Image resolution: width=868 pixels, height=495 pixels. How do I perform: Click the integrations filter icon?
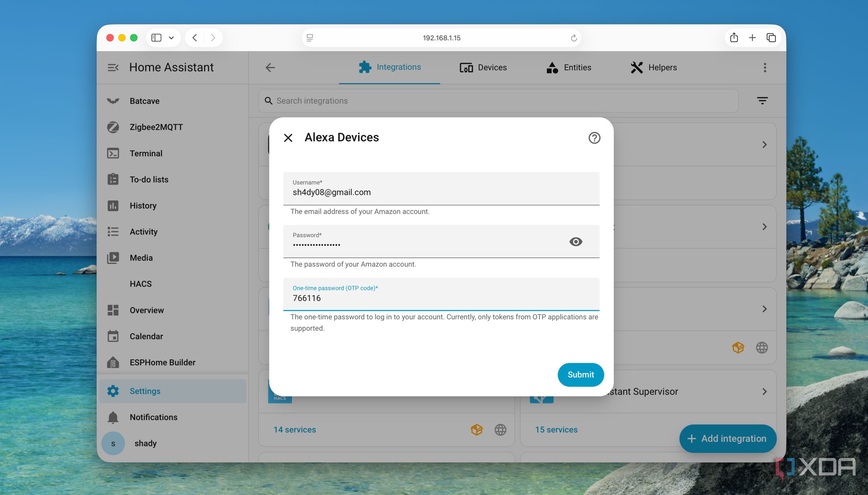[x=762, y=101]
